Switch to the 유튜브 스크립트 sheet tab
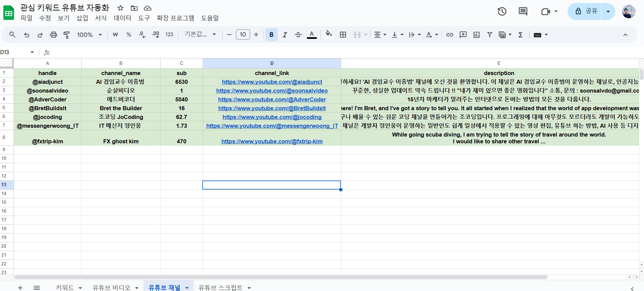Image resolution: width=644 pixels, height=291 pixels. (221, 288)
